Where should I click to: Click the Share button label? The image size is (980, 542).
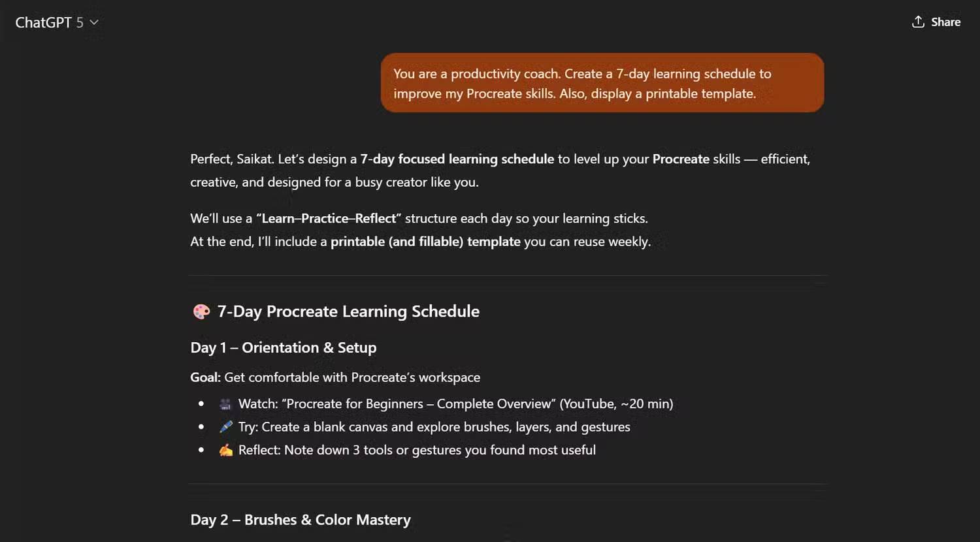click(x=945, y=22)
